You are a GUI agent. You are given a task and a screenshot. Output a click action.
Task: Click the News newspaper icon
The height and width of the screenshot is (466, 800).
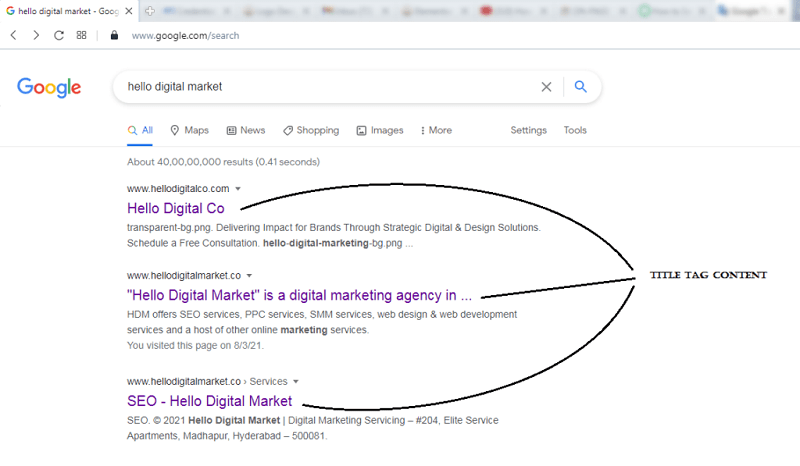pyautogui.click(x=231, y=131)
